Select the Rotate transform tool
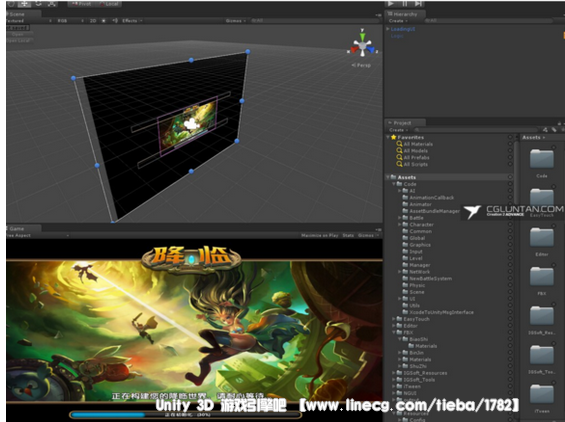 pos(38,3)
